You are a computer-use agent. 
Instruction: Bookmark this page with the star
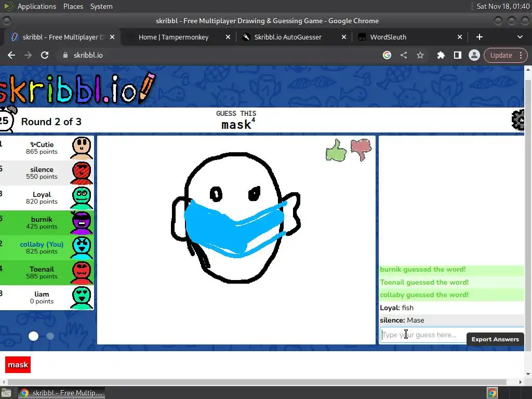coord(420,55)
